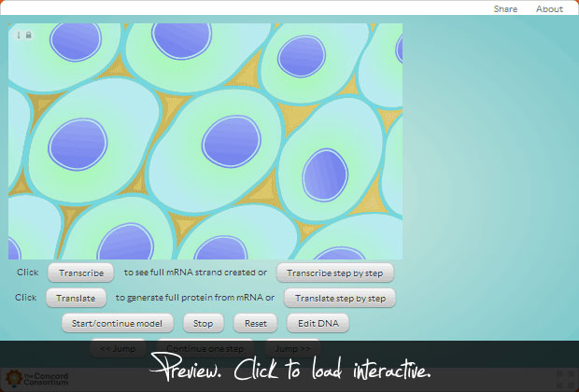This screenshot has width=579, height=392.
Task: Start/continue the model
Action: point(117,323)
